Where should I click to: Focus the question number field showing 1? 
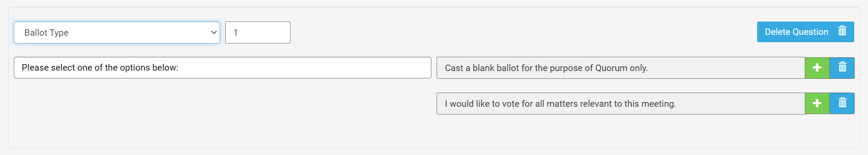pos(258,33)
